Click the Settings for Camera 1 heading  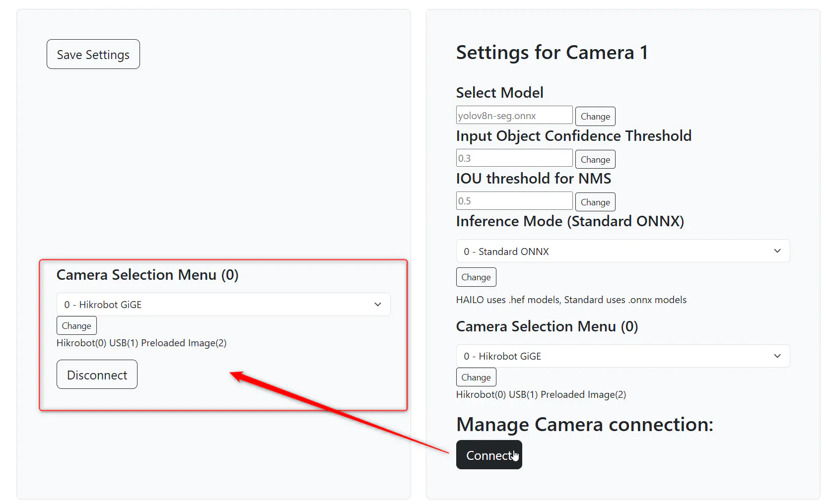coord(552,52)
